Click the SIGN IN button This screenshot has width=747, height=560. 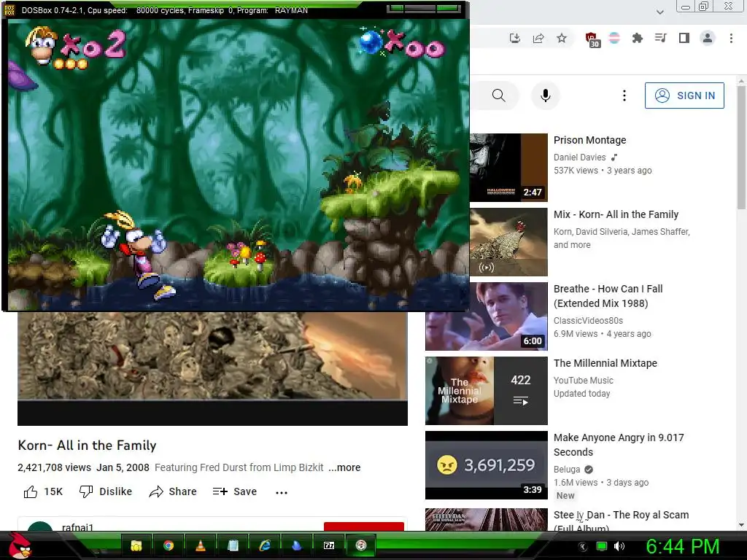click(x=684, y=96)
